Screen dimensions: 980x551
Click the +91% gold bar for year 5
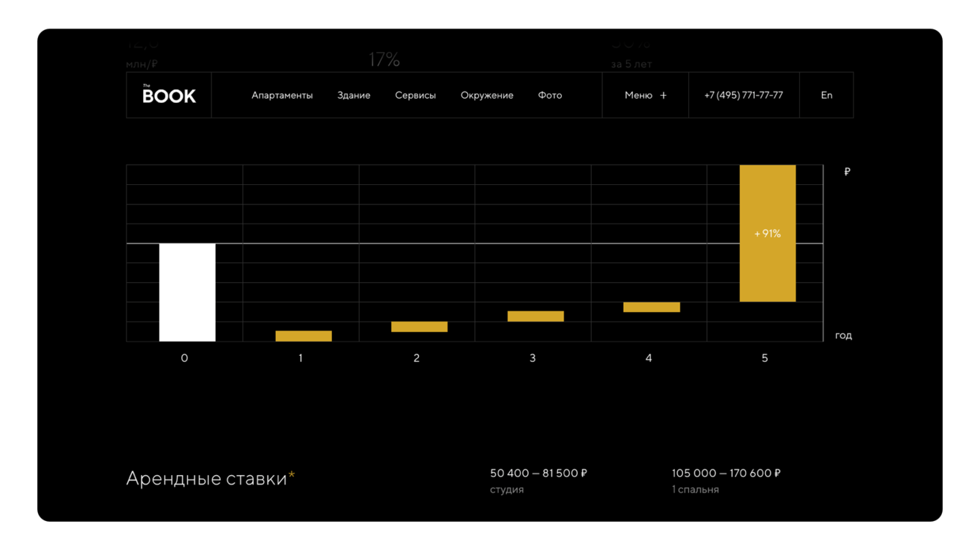click(767, 233)
